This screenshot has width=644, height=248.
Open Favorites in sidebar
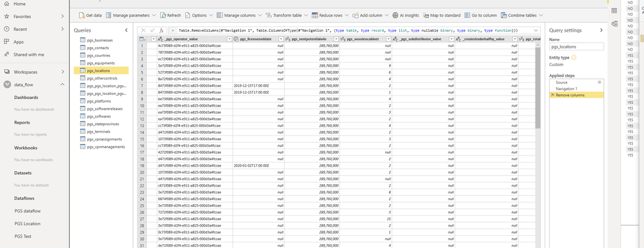(34, 16)
